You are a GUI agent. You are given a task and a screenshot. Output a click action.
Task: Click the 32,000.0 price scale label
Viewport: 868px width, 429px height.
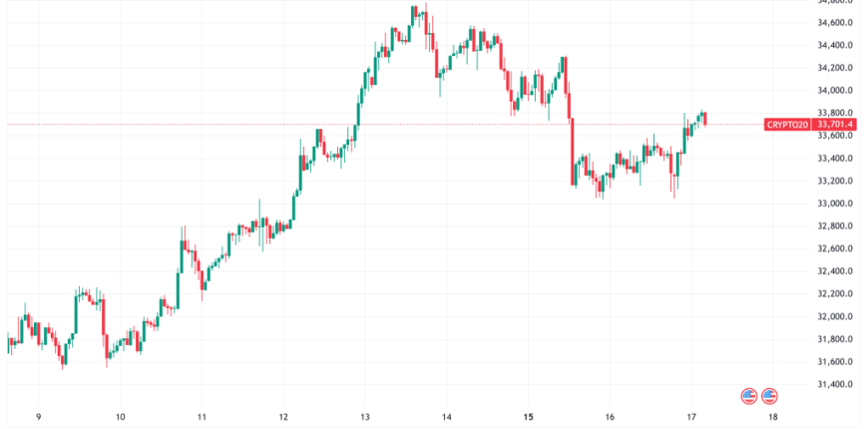click(x=836, y=316)
